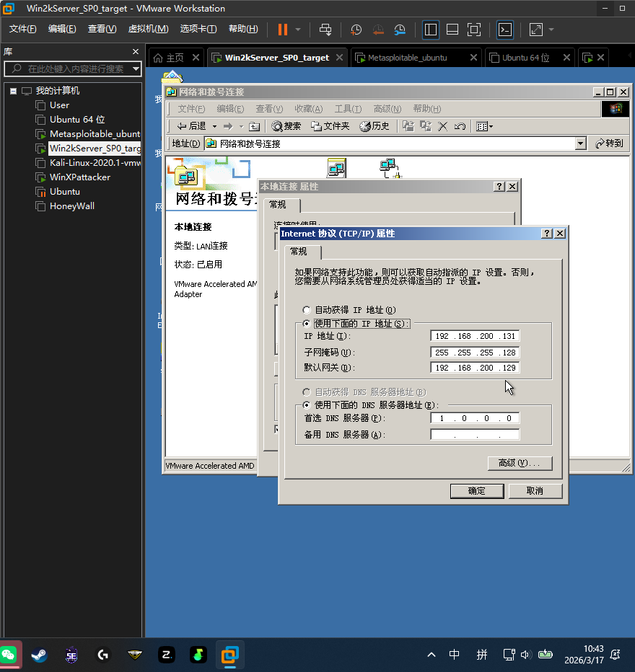Click the IP address field 192.168.200.131
Screen dimensions: 635x672
pos(475,336)
